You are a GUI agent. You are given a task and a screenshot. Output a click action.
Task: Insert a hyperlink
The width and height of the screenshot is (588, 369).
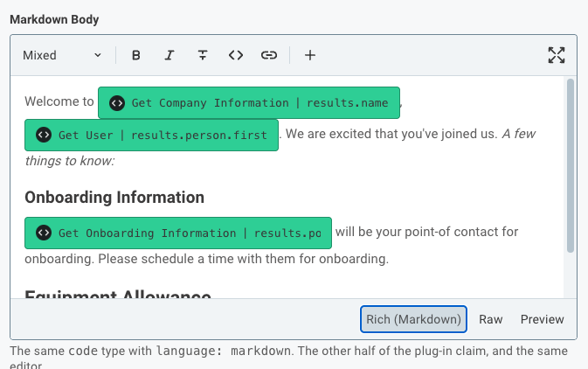pyautogui.click(x=269, y=55)
